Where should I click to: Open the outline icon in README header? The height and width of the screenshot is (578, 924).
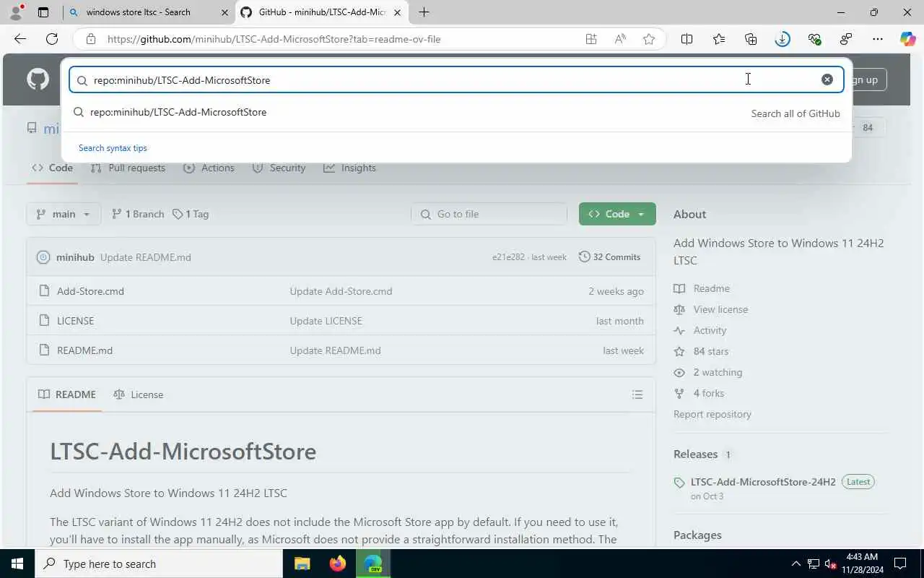[637, 394]
